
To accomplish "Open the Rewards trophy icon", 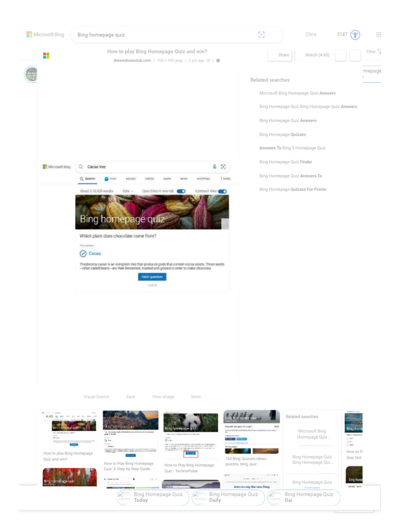I will 355,35.
